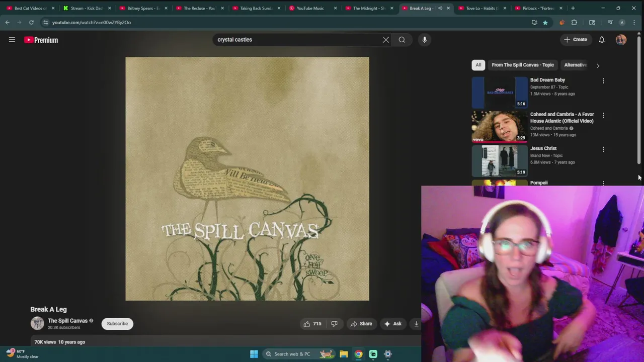
Task: Select the Alternative chip
Action: point(576,65)
